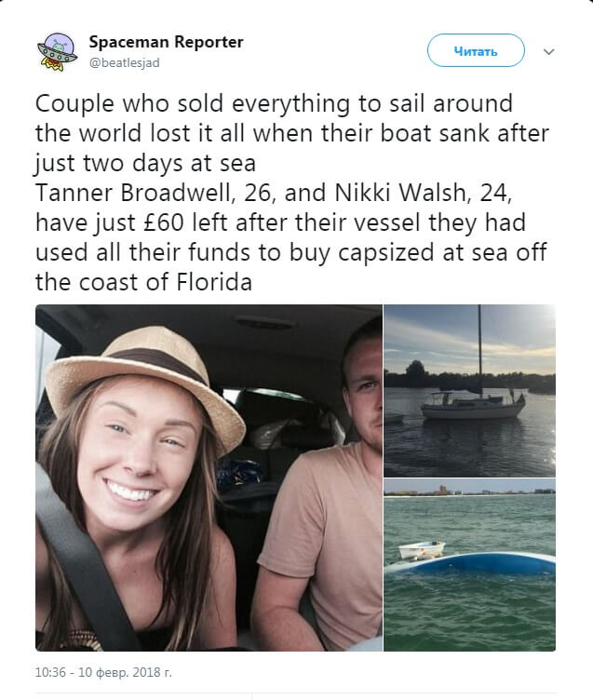The image size is (593, 700).
Task: Open the capsized boat photo
Action: [469, 565]
